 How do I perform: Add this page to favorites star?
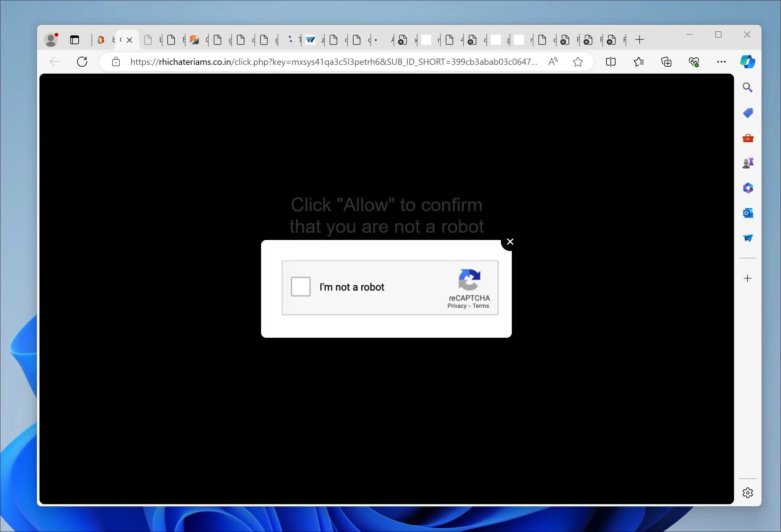point(578,62)
